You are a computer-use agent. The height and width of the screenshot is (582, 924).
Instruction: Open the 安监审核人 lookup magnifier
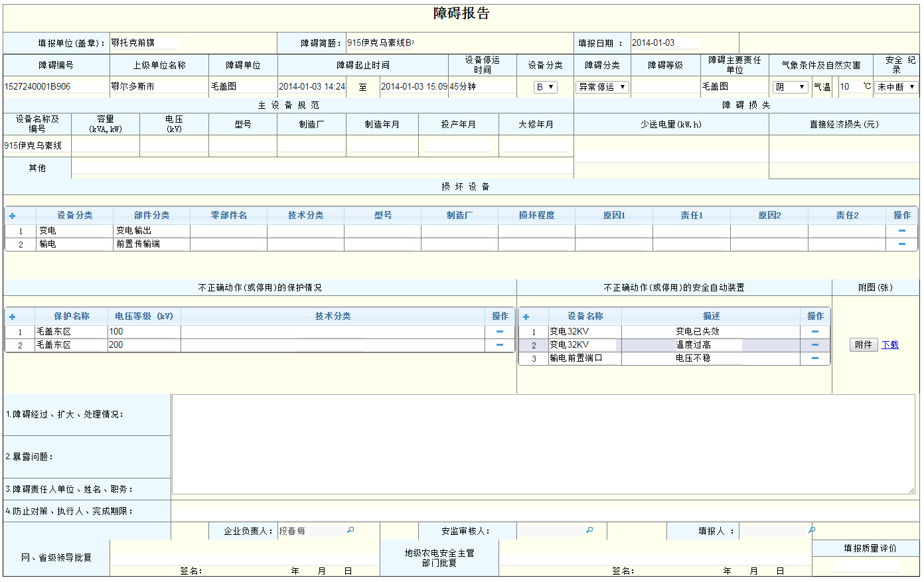(x=589, y=530)
